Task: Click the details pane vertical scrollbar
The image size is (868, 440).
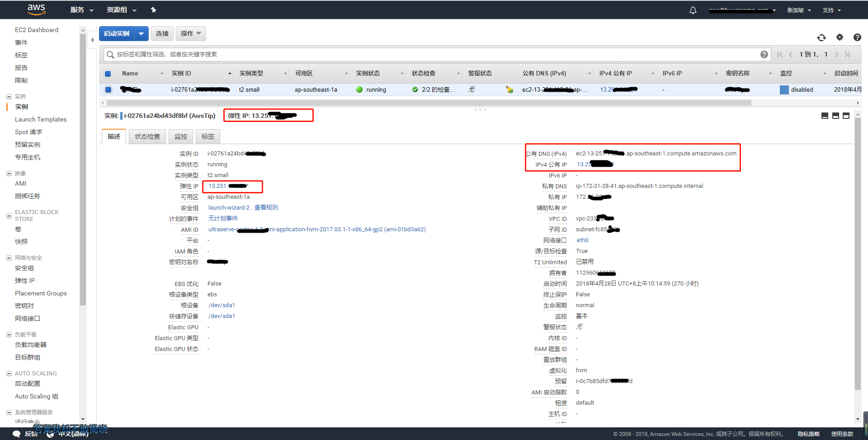Action: pyautogui.click(x=858, y=253)
